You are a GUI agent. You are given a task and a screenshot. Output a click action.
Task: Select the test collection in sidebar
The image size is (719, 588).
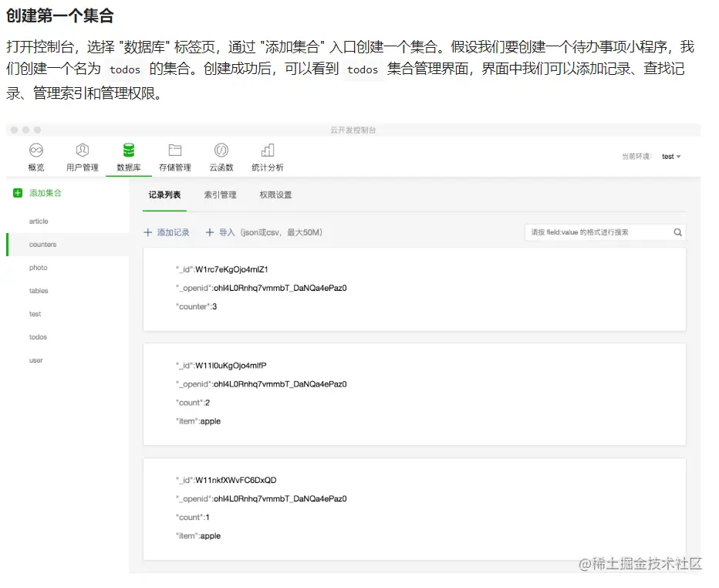(x=35, y=314)
